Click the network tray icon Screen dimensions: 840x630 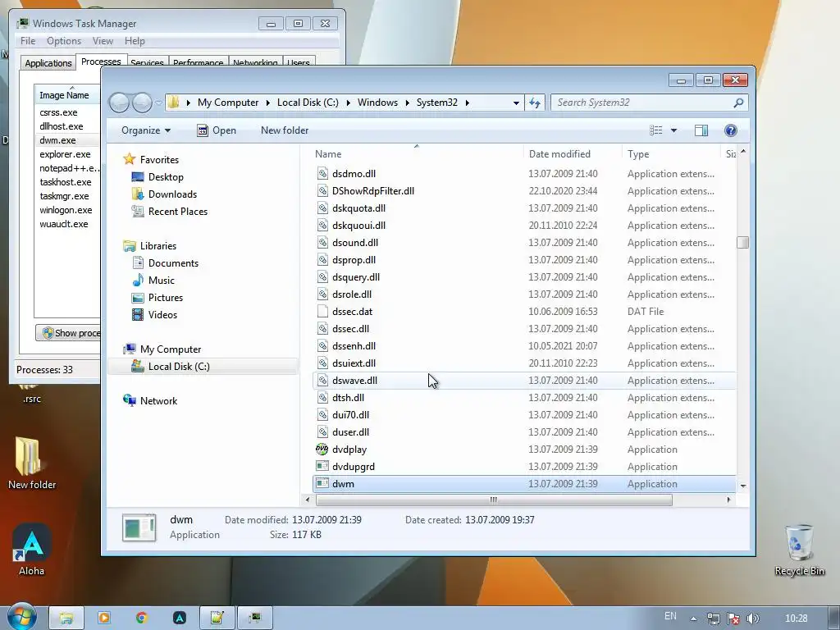[713, 619]
